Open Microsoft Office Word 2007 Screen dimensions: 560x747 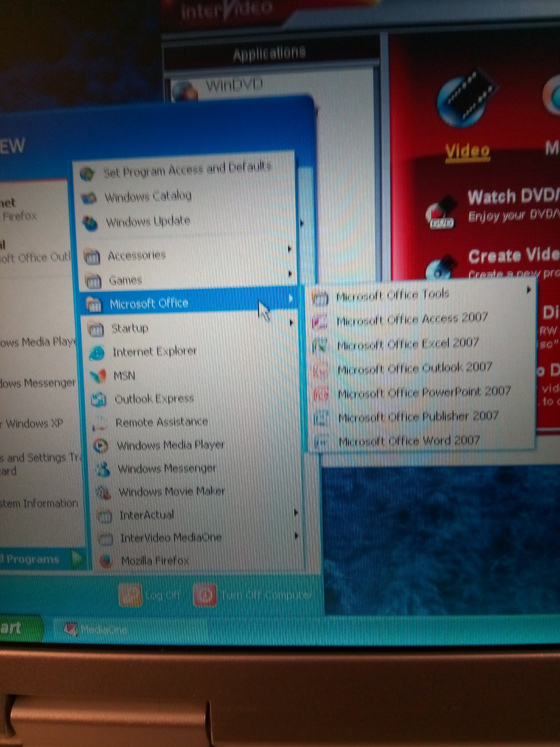coord(422,441)
